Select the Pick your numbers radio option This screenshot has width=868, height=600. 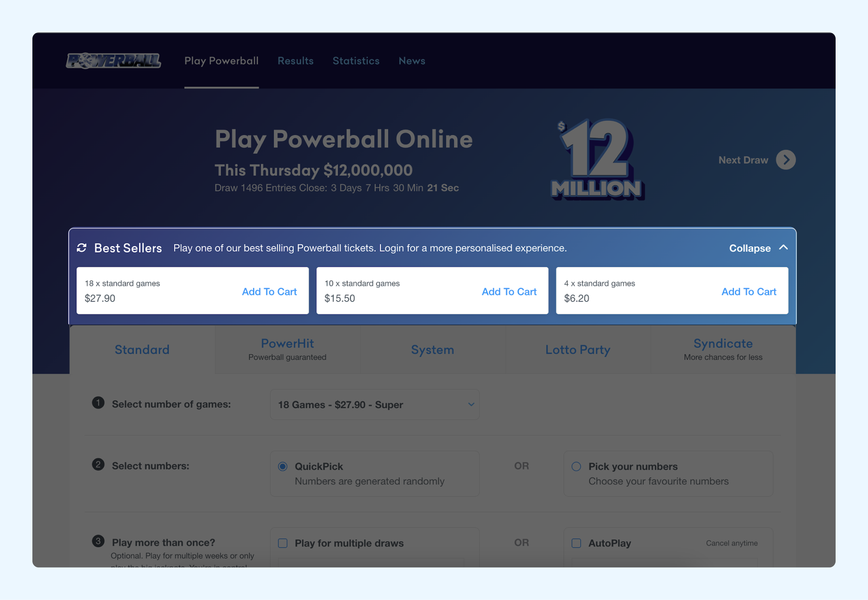[x=576, y=466]
